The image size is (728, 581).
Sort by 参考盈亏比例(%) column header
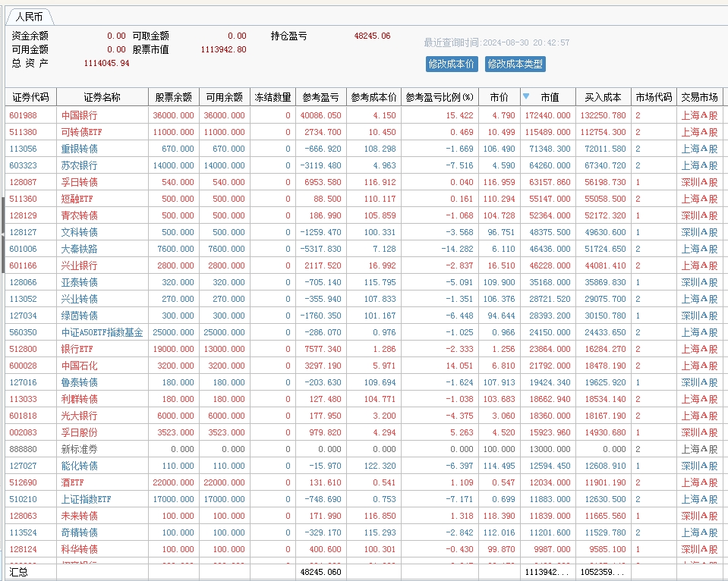tap(440, 97)
